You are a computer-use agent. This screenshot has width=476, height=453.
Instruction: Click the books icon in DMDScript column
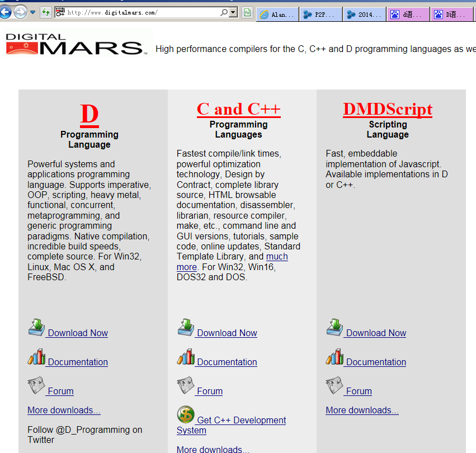click(335, 357)
